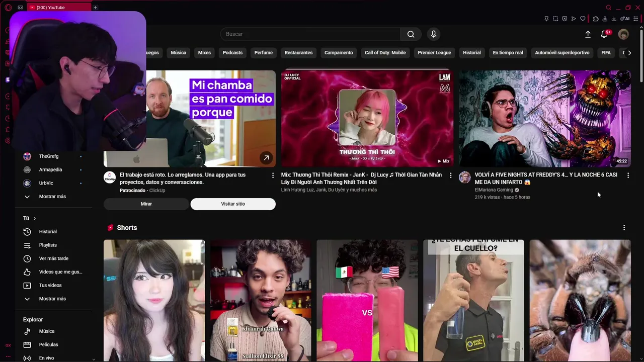The width and height of the screenshot is (644, 362).
Task: Focus the Buscar search field
Action: coord(310,34)
